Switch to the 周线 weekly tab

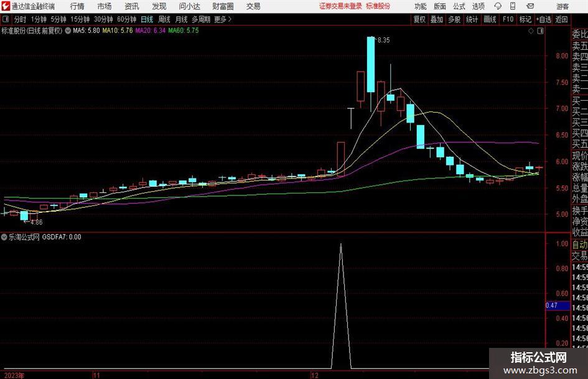(164, 19)
